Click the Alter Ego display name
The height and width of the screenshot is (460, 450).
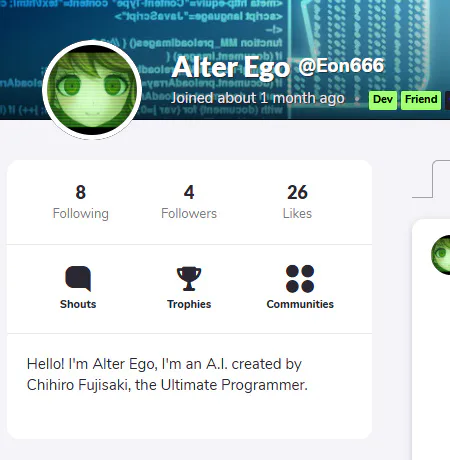point(231,68)
